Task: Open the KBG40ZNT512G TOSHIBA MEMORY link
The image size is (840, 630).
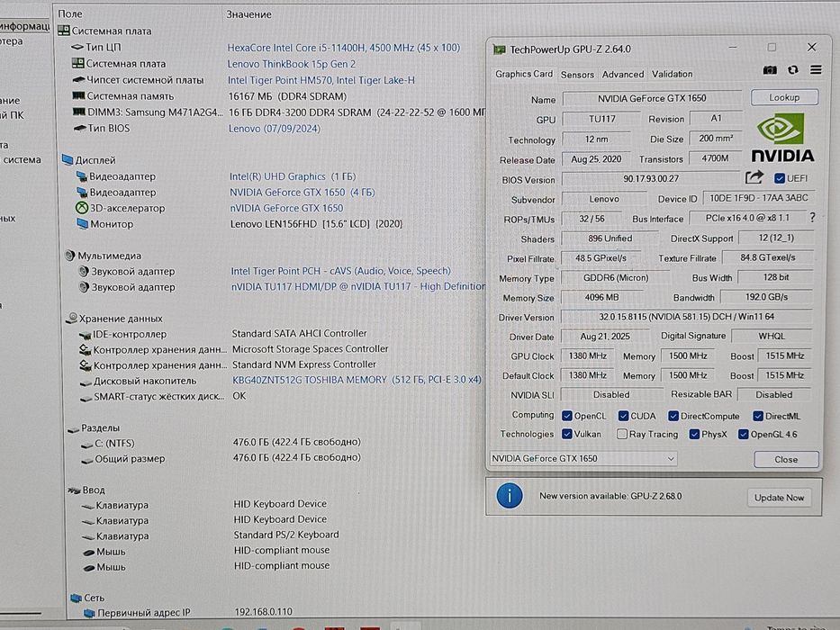Action: tap(357, 380)
